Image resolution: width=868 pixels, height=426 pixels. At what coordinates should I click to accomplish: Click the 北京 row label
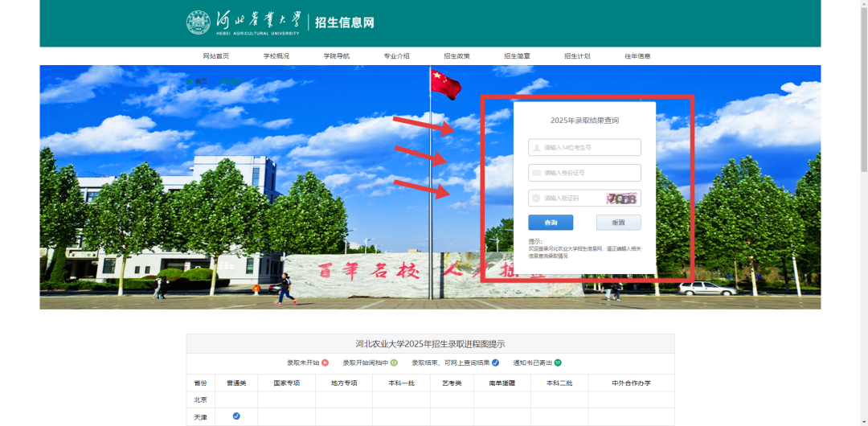click(200, 399)
